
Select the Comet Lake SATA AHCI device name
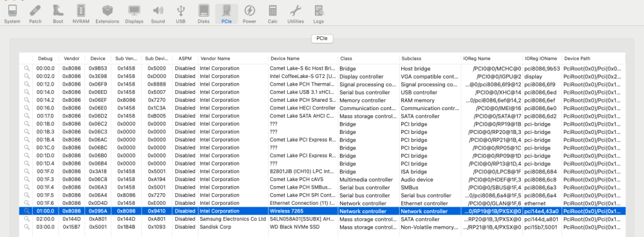[x=303, y=116]
